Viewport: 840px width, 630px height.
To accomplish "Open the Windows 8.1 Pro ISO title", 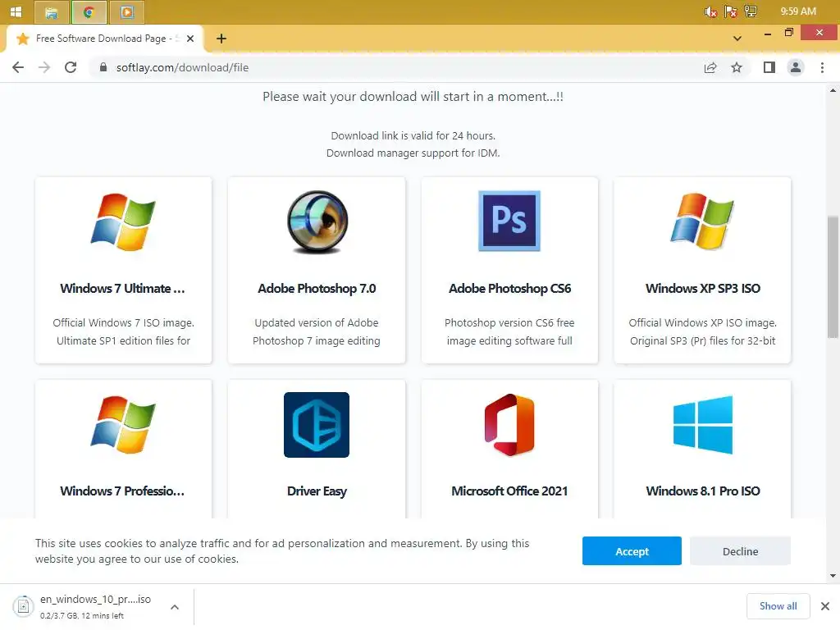I will [x=703, y=491].
